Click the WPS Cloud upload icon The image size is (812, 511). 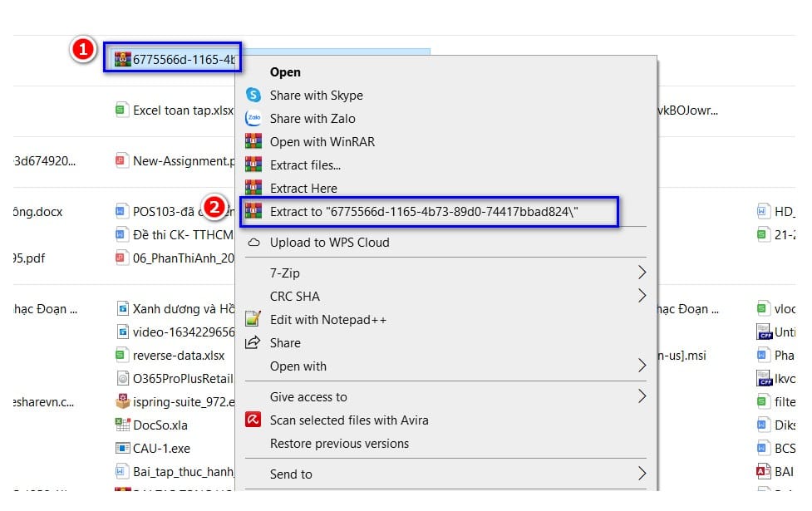coord(253,243)
